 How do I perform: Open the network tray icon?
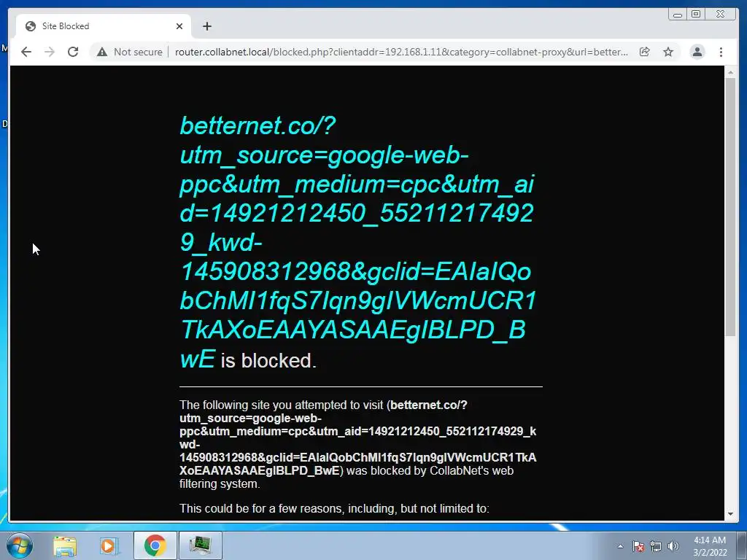[x=656, y=546]
